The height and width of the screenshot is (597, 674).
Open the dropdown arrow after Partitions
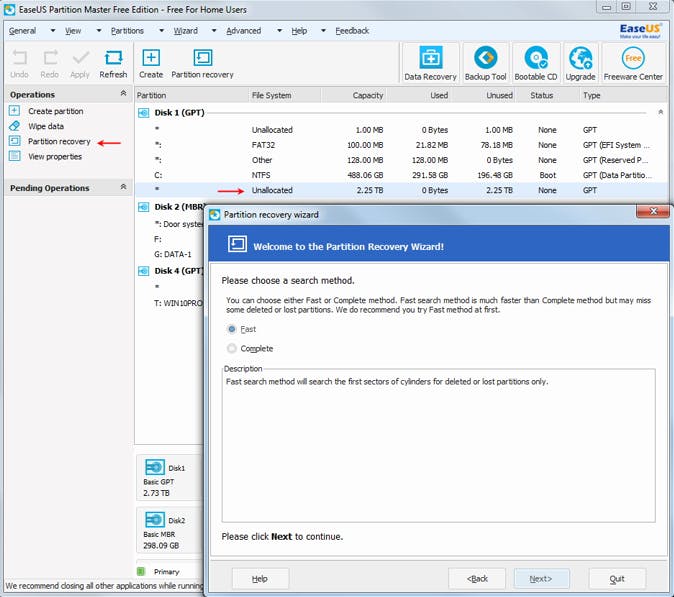tap(161, 31)
